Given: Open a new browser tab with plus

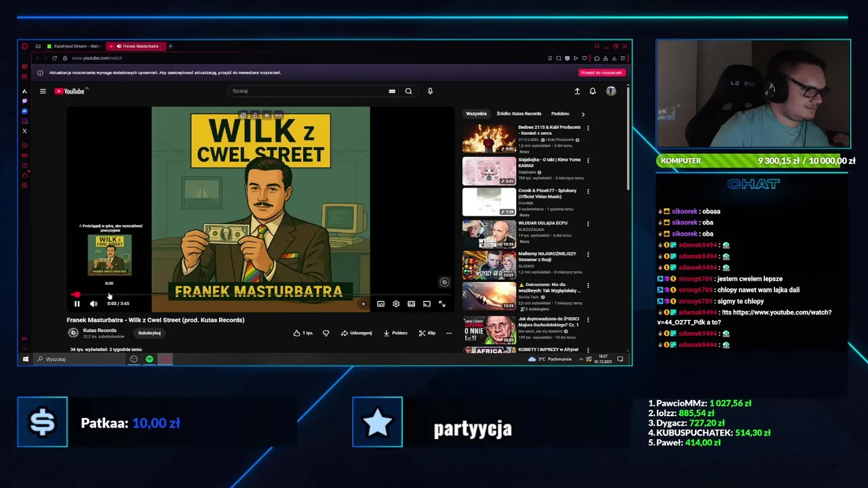Looking at the screenshot, I should point(170,46).
